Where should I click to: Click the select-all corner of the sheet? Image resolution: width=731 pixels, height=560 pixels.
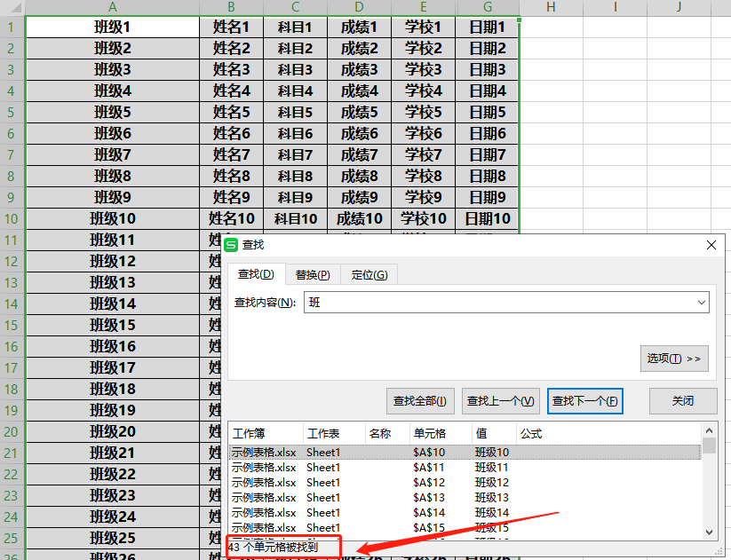click(x=12, y=7)
